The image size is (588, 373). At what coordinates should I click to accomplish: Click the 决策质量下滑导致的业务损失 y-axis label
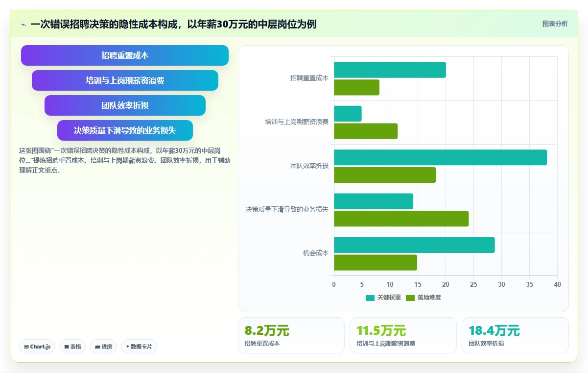(287, 210)
